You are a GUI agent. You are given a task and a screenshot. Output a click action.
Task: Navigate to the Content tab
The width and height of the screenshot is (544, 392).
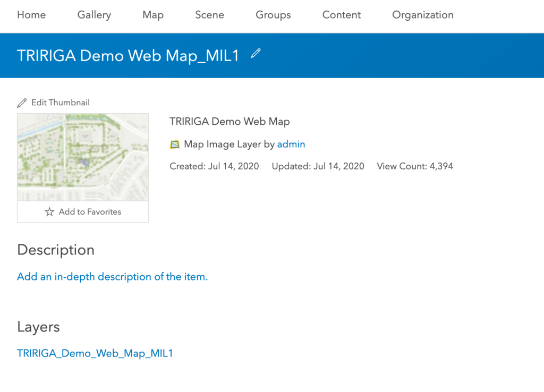[x=342, y=15]
